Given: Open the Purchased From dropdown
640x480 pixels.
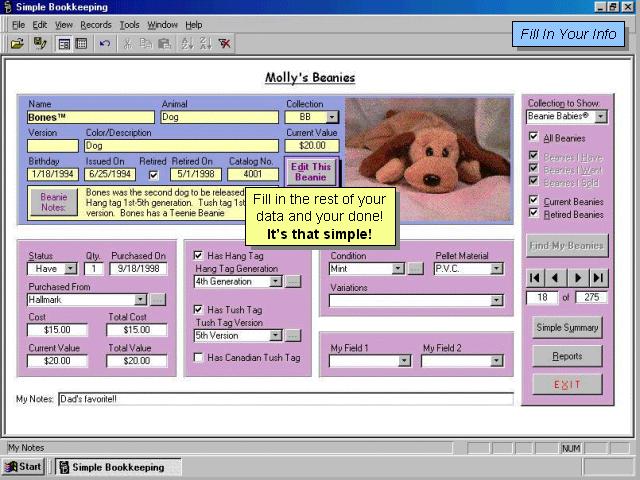Looking at the screenshot, I should coord(140,299).
